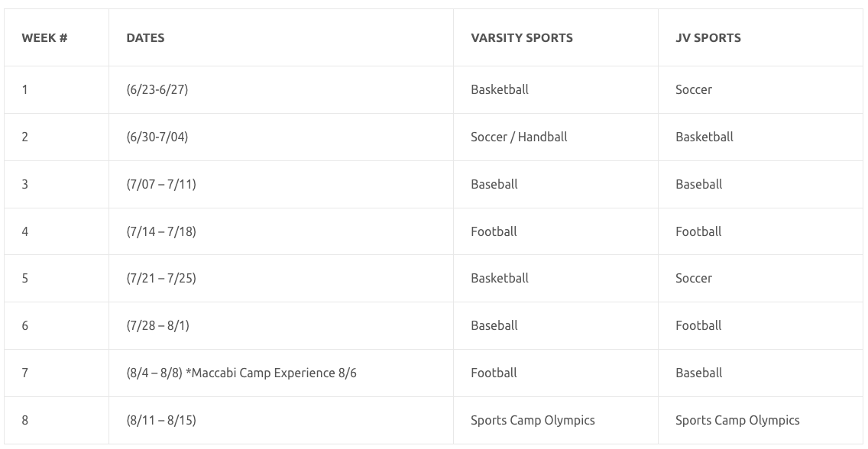This screenshot has height=449, width=868.
Task: Select JV Soccer in week 5 row
Action: pyautogui.click(x=694, y=278)
